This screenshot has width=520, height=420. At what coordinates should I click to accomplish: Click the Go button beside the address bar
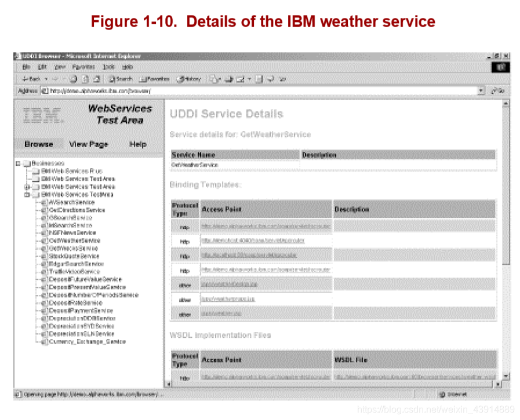coord(498,90)
